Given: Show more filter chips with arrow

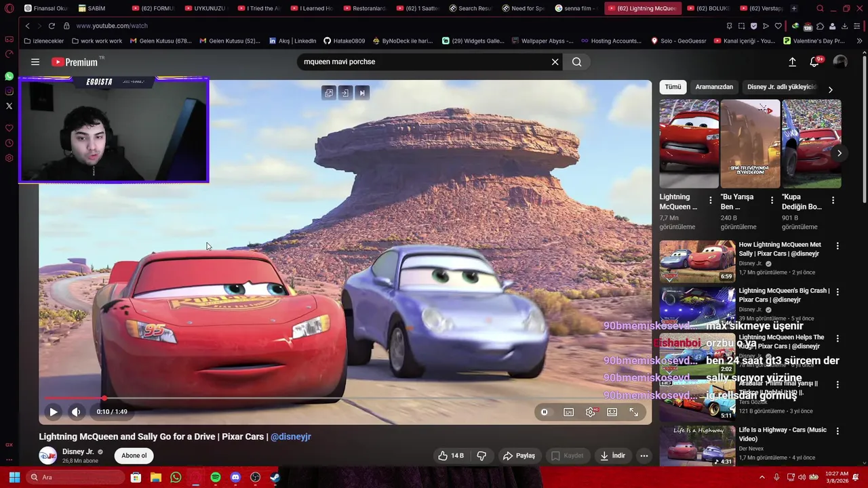Looking at the screenshot, I should [x=830, y=89].
